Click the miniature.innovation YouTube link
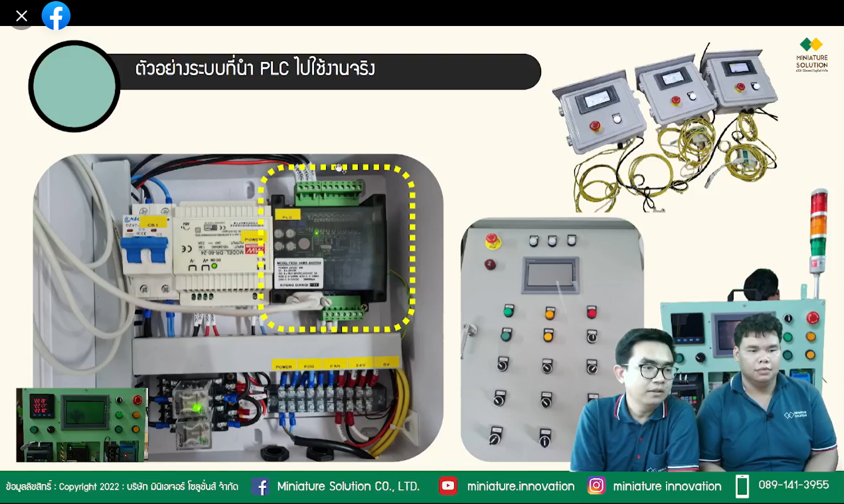844x504 pixels. [x=520, y=486]
